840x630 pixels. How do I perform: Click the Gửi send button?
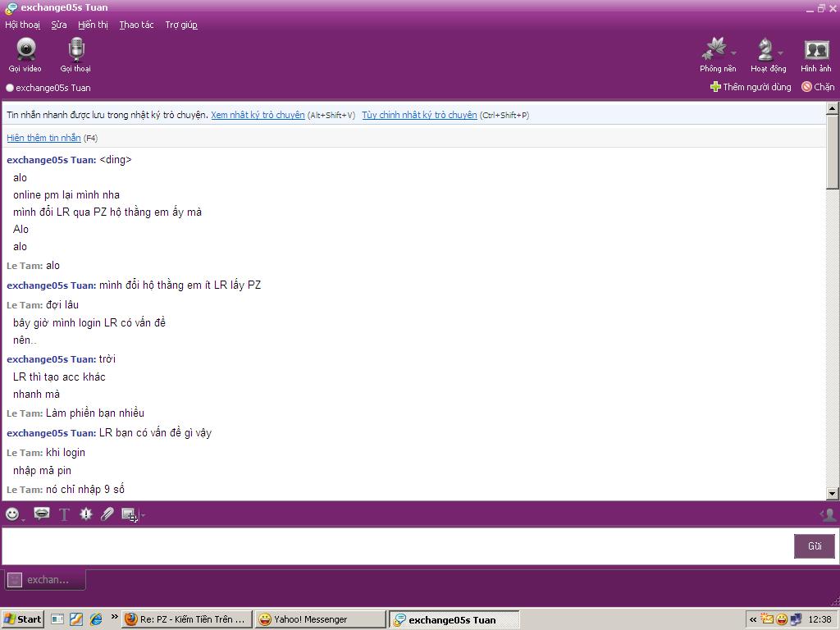tap(815, 546)
